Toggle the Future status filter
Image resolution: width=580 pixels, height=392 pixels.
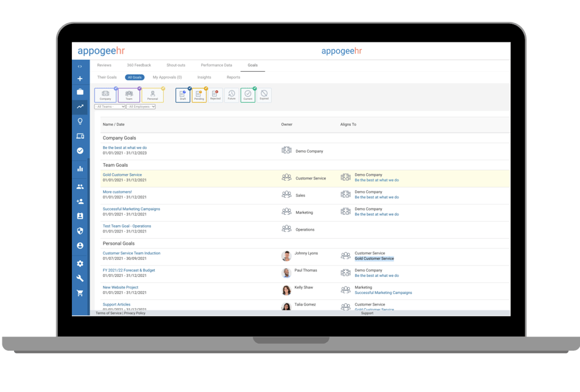pyautogui.click(x=232, y=96)
